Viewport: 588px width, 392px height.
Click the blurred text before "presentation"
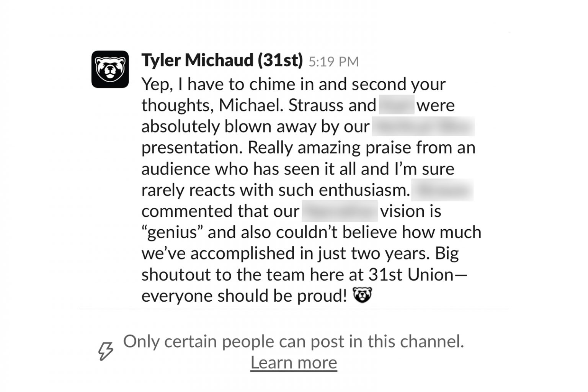click(423, 126)
